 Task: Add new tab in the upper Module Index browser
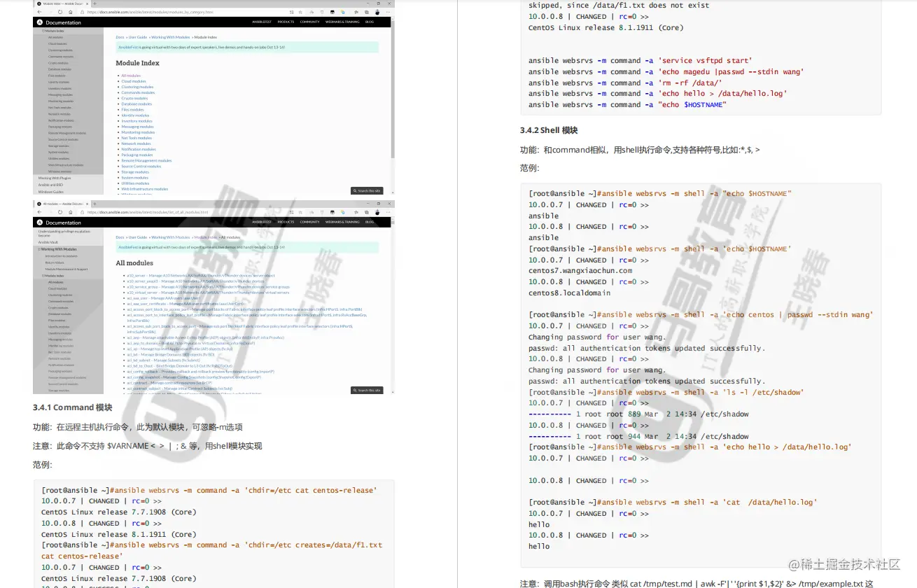[94, 3]
